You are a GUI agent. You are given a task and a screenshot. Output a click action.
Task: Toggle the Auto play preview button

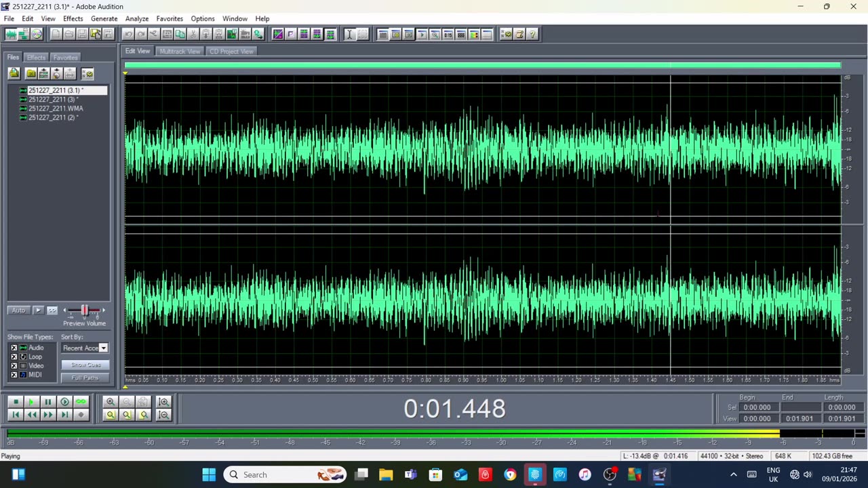[x=18, y=310]
